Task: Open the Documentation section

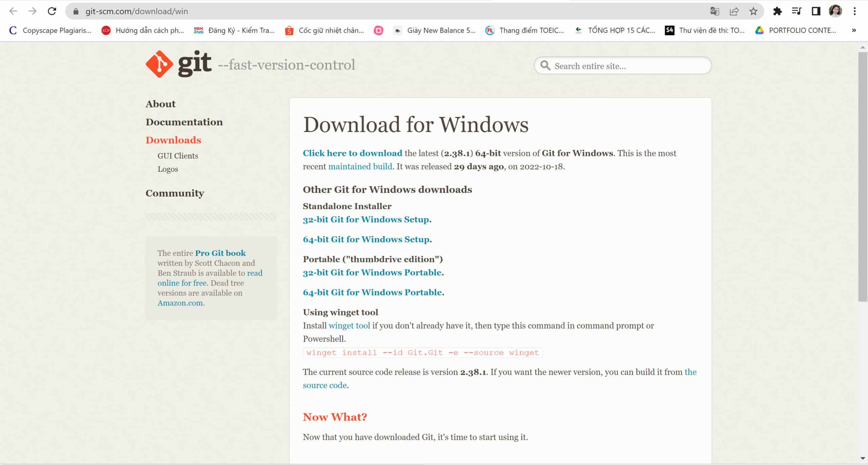Action: pos(184,122)
